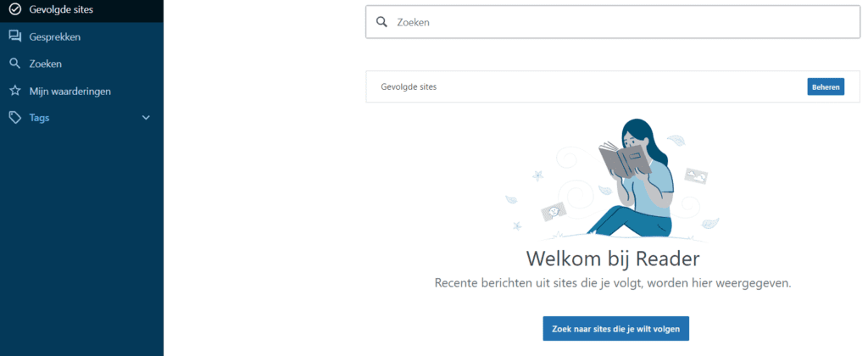Focus the Zoeken search input field
This screenshot has height=356, width=868.
613,22
